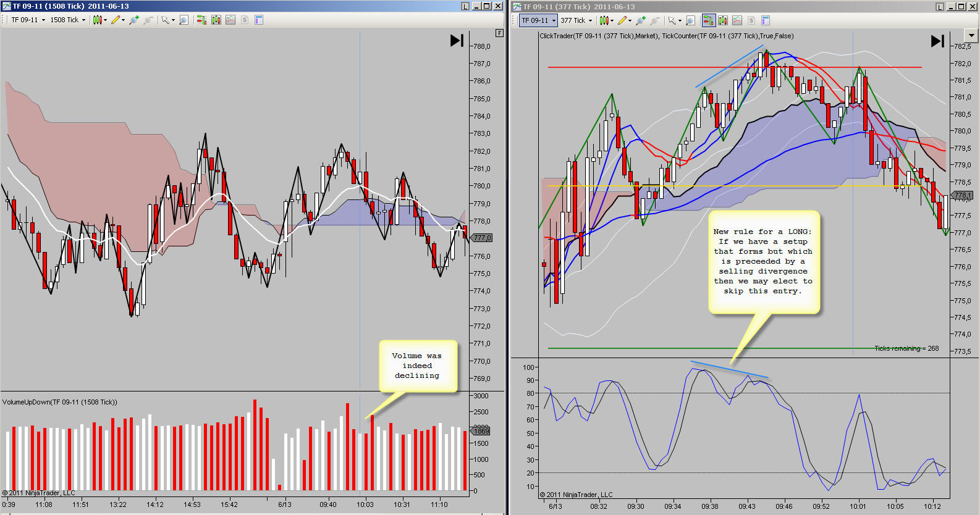The image size is (980, 515).
Task: Click zoom in icon in 377 Tick window
Action: [640, 20]
